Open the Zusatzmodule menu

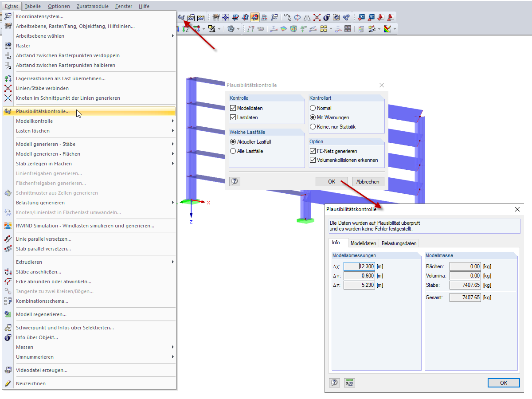point(92,6)
